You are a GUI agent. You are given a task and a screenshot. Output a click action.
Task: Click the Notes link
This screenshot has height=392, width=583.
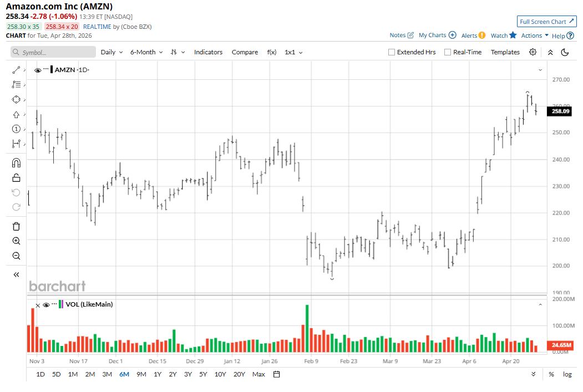[398, 35]
